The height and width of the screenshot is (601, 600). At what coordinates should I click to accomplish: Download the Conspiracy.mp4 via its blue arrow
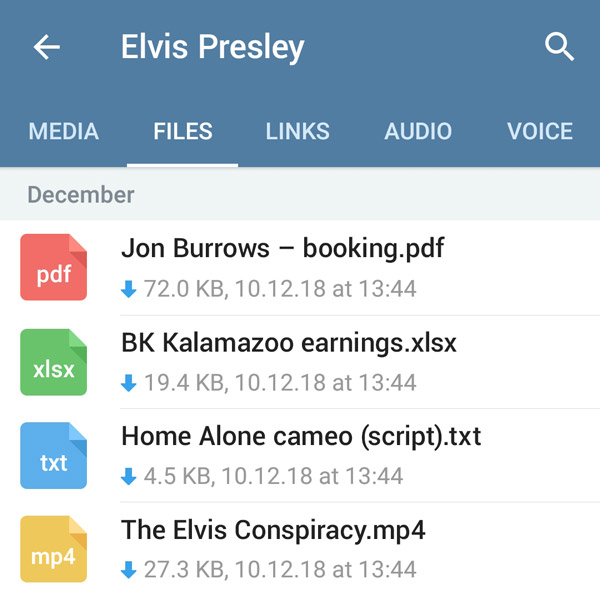pyautogui.click(x=128, y=571)
